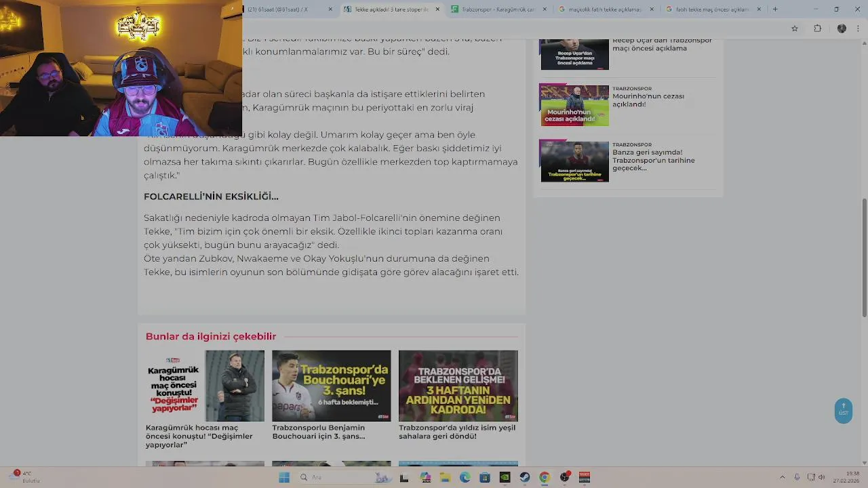Open OBS Studio from taskbar
868x488 pixels.
pos(564,477)
